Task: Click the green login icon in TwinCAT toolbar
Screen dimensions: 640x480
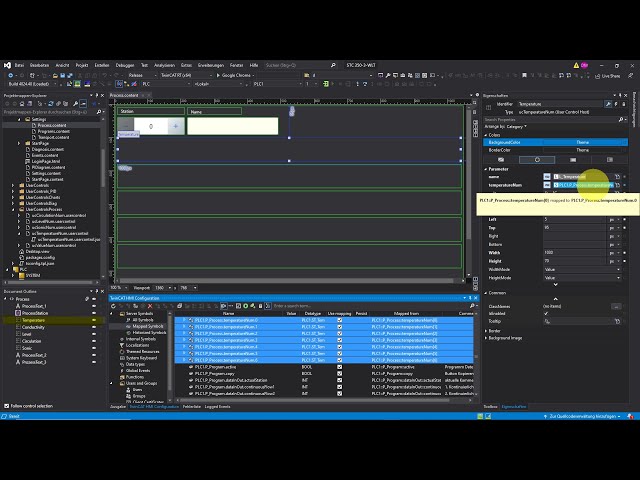Action: 326,84
